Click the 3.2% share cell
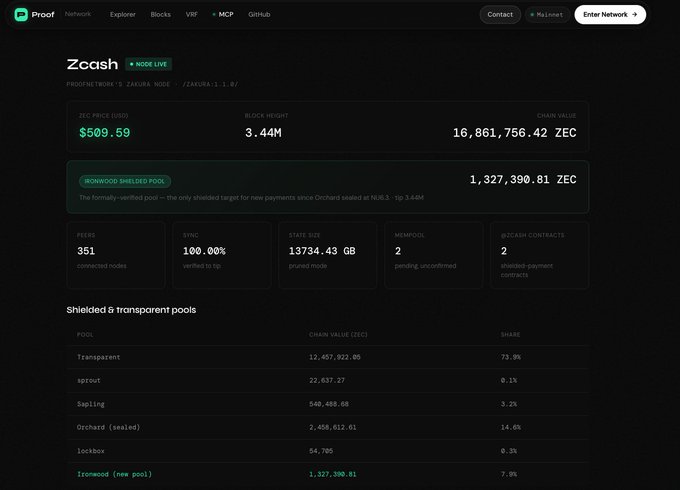 (509, 404)
